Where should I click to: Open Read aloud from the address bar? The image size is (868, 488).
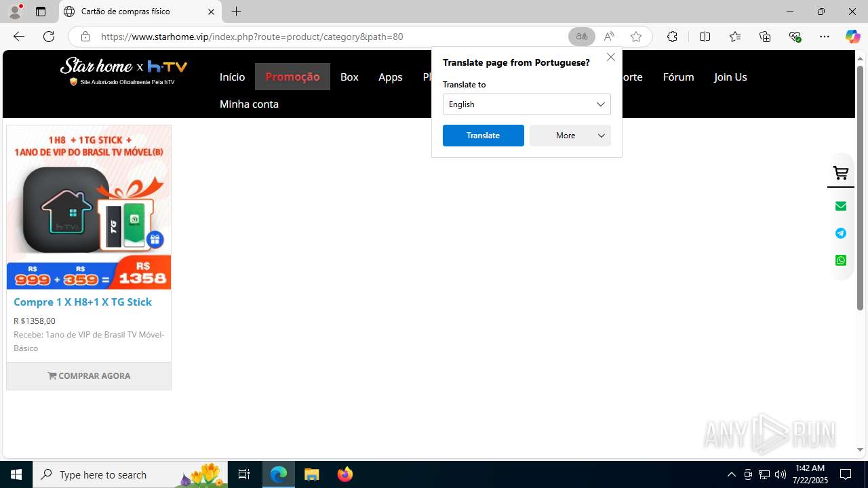coord(609,37)
